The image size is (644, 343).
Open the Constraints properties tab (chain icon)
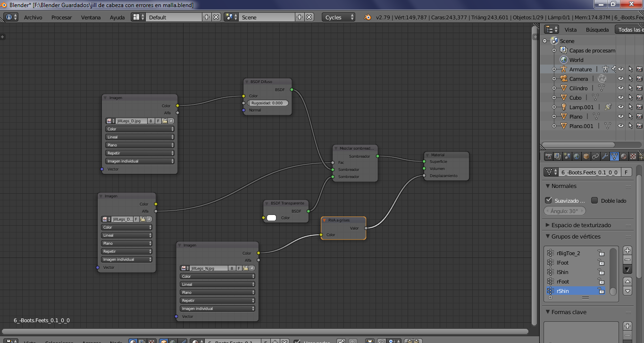click(x=595, y=156)
